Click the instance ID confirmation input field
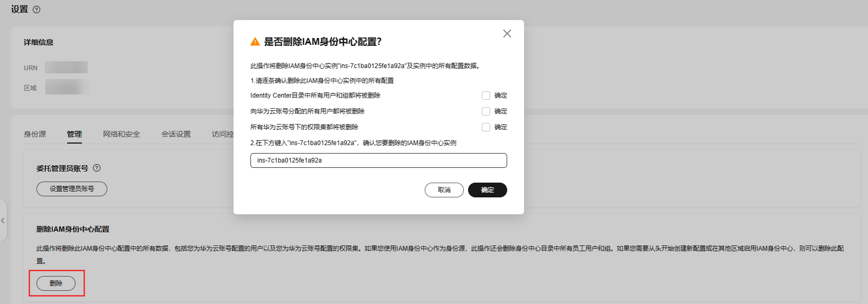This screenshot has width=868, height=304. point(378,160)
